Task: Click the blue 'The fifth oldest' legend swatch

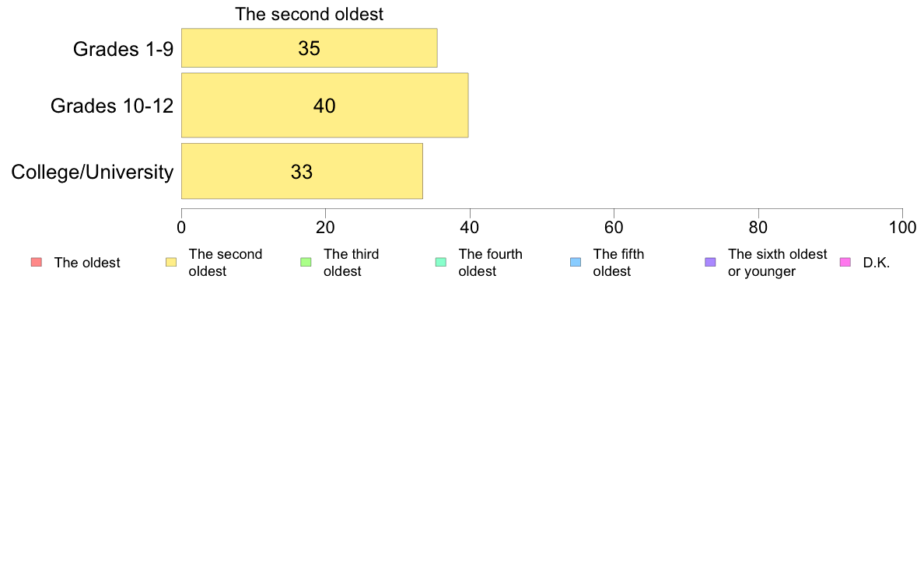Action: point(576,262)
